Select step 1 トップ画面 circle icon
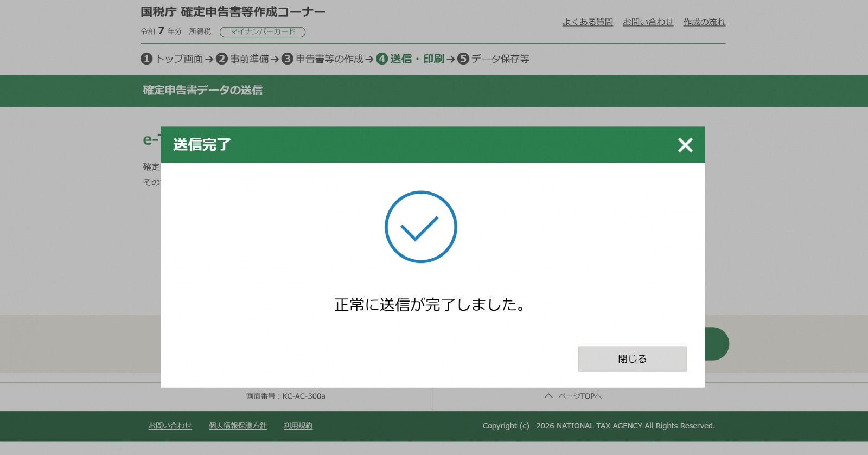 146,59
